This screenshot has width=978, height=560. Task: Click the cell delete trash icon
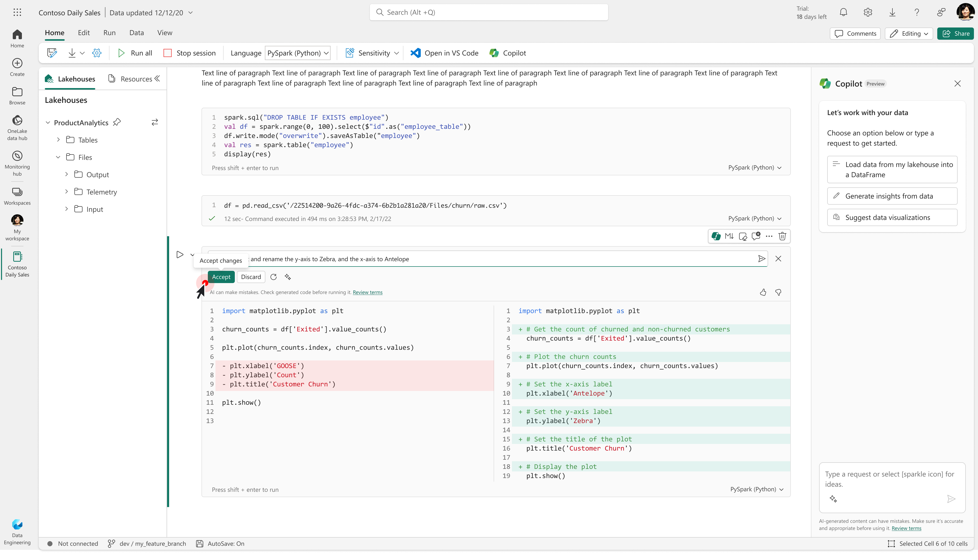782,236
